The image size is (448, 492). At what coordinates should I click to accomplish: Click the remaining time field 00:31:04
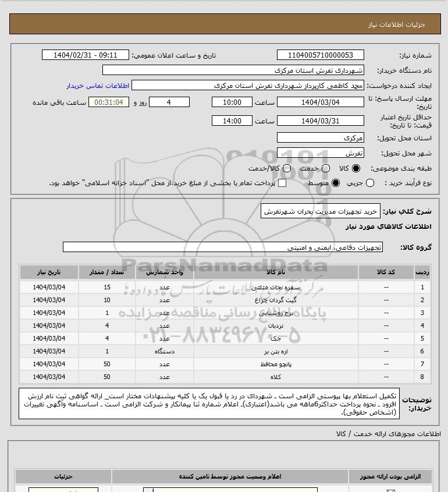pyautogui.click(x=109, y=102)
